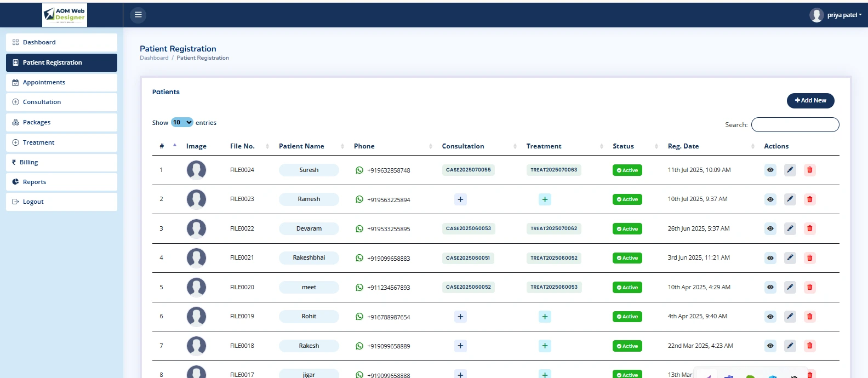Open the show entries count dropdown
The image size is (868, 378).
coord(182,123)
